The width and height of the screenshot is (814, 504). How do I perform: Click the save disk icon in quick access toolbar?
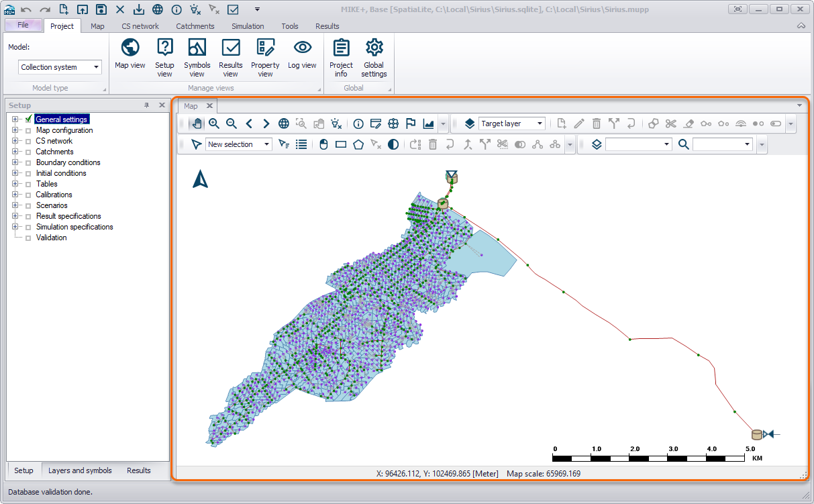(x=101, y=9)
